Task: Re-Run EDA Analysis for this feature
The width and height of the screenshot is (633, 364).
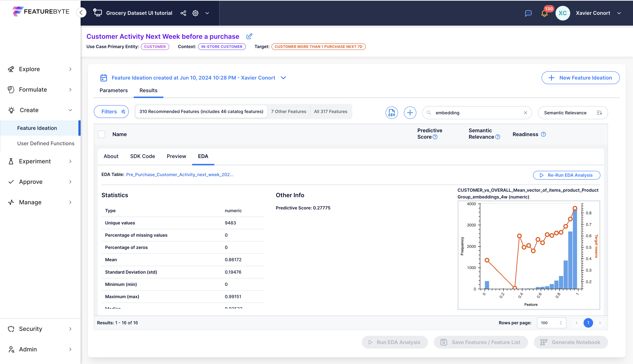Action: tap(566, 175)
